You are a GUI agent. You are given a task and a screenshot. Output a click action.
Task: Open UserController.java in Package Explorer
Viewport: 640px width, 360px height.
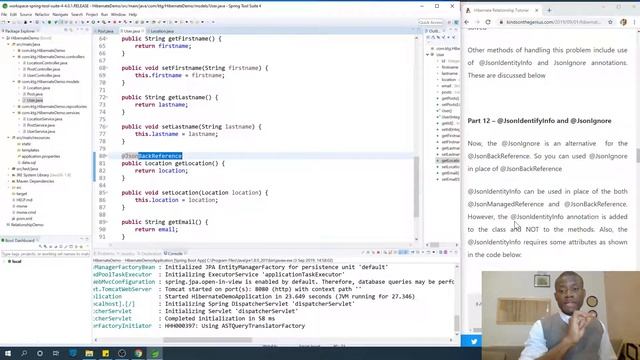click(43, 76)
